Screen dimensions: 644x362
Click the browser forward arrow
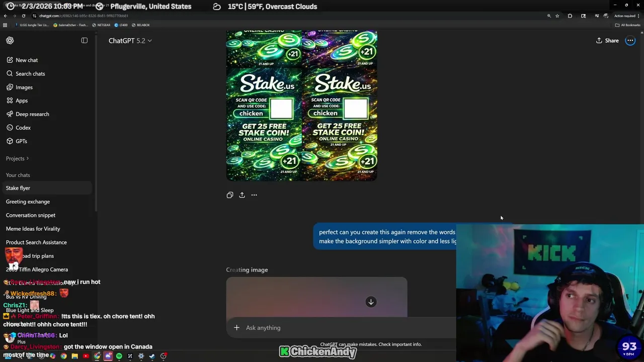click(15, 16)
